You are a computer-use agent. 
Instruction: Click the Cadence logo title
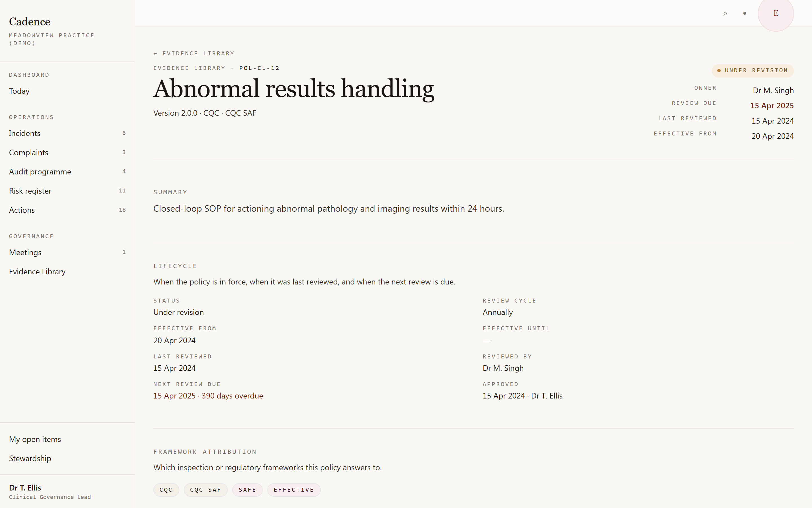coord(30,21)
